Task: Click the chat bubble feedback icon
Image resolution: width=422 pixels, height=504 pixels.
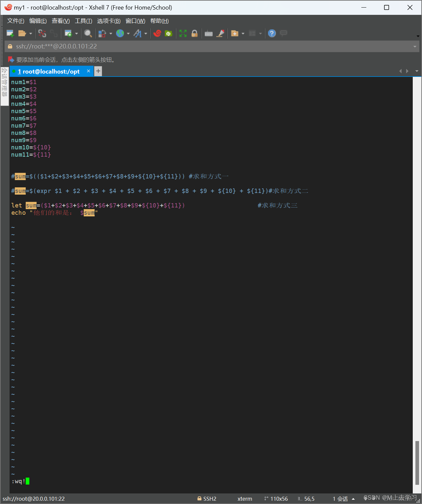Action: 283,33
